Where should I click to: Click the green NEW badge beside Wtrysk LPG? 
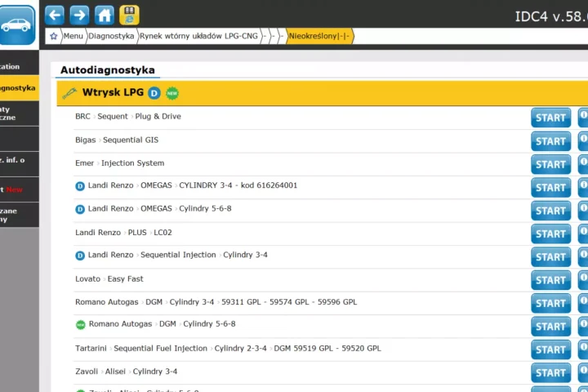pos(172,93)
